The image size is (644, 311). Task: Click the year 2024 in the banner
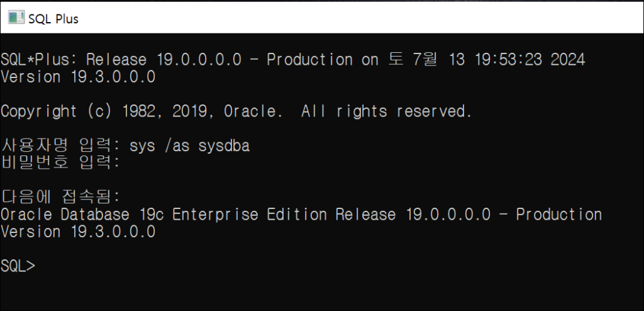568,60
